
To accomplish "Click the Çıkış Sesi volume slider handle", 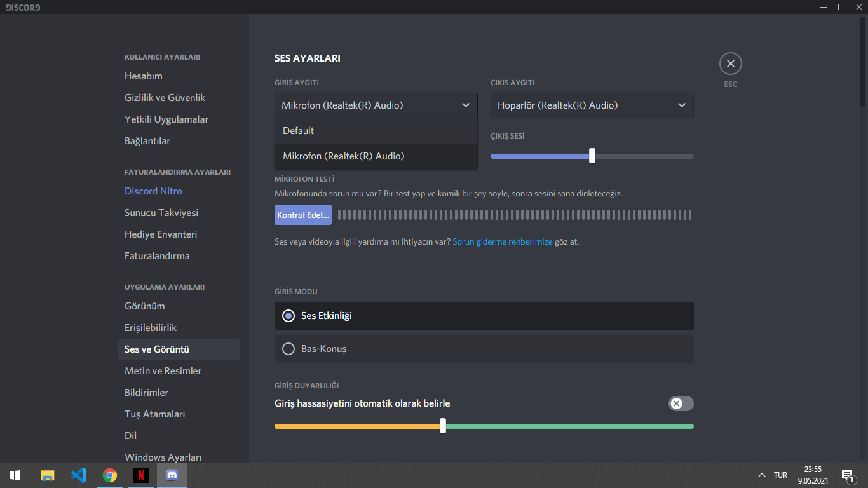I will [592, 156].
